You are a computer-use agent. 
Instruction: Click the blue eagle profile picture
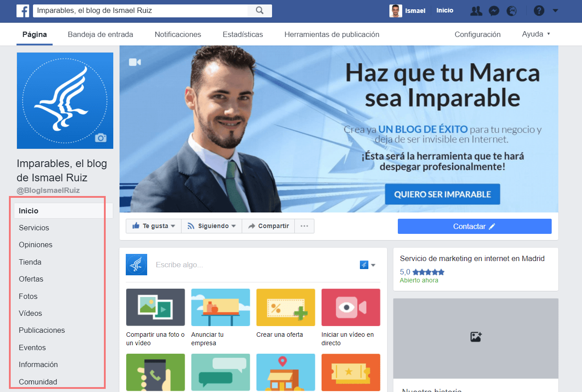point(65,101)
